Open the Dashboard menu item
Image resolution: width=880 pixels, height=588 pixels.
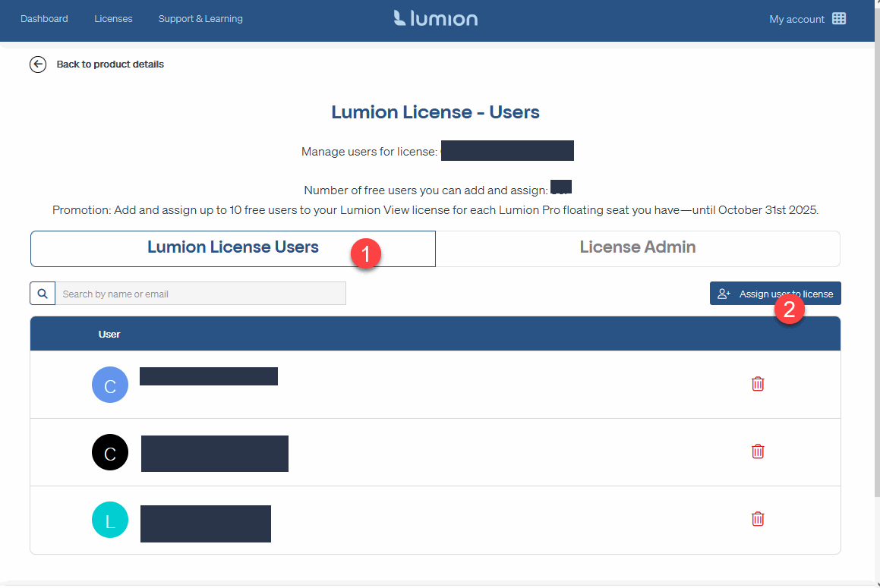coord(44,18)
